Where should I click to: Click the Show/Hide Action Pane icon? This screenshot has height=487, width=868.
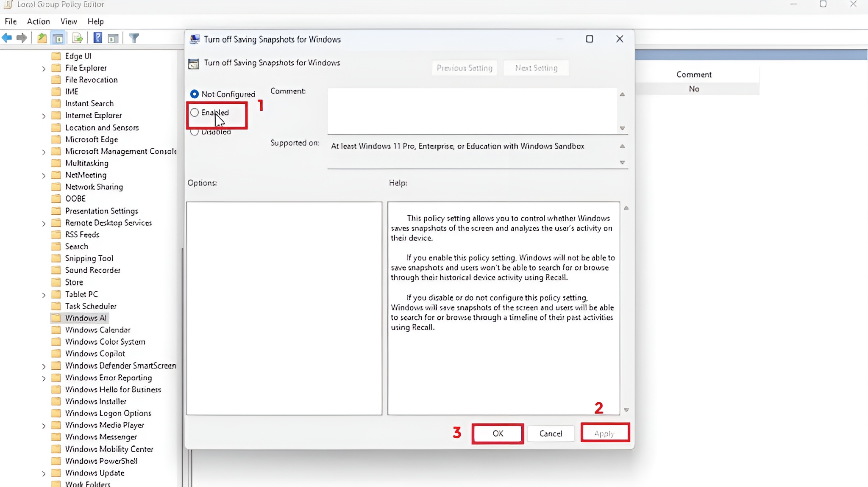113,38
